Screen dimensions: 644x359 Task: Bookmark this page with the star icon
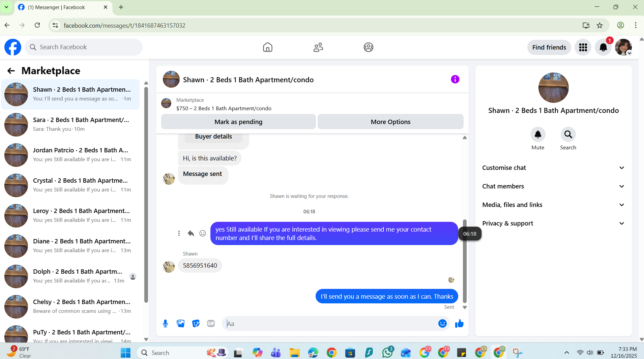click(x=599, y=25)
